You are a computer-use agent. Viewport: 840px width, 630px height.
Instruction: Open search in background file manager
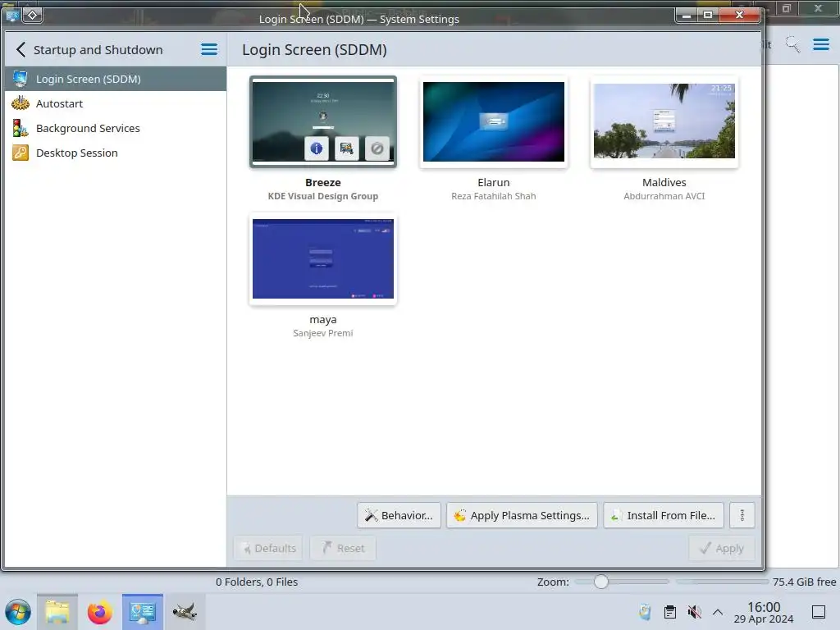pos(793,44)
